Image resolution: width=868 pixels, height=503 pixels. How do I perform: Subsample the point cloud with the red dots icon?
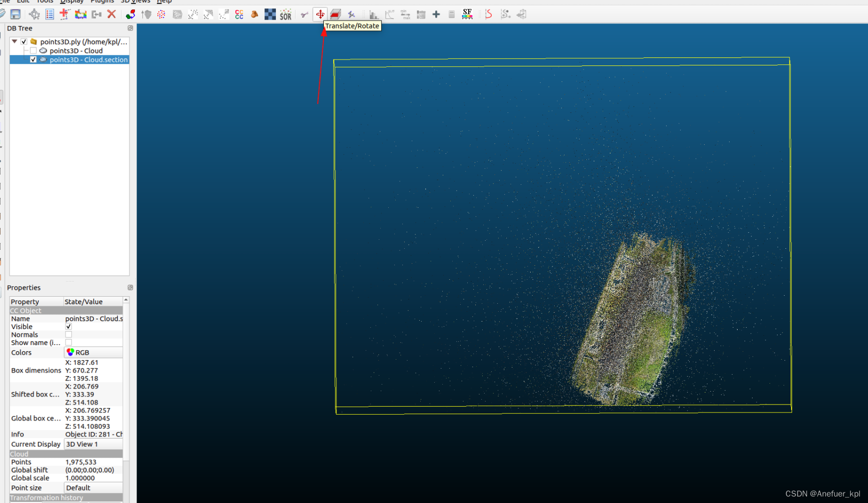[161, 14]
